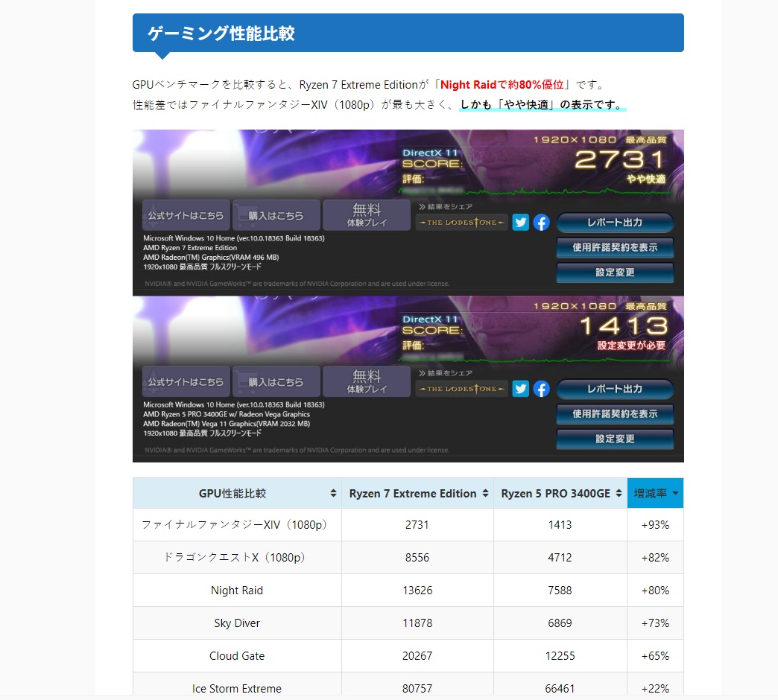The height and width of the screenshot is (700, 778).
Task: Click the +82% cell
Action: [x=656, y=557]
